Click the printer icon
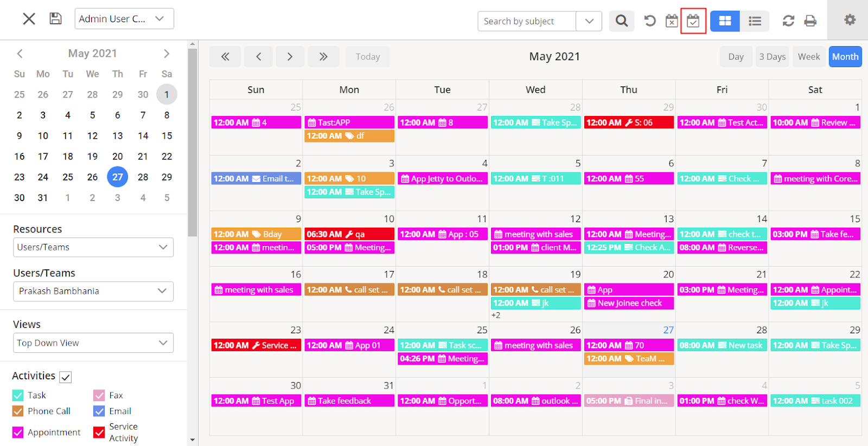The image size is (868, 446). pyautogui.click(x=810, y=21)
